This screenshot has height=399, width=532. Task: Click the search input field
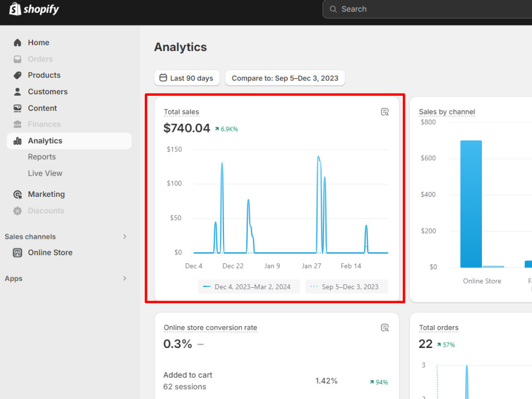coord(428,9)
